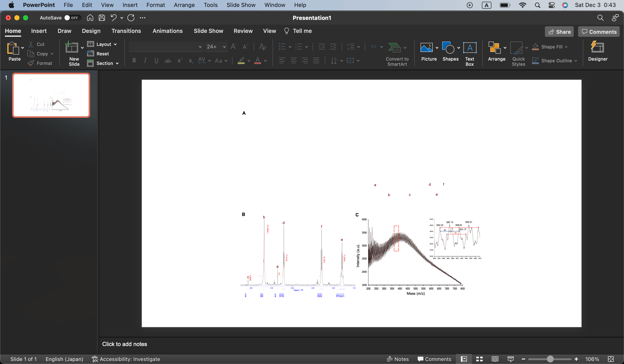Click the Align Right icon
624x364 pixels.
(305, 61)
